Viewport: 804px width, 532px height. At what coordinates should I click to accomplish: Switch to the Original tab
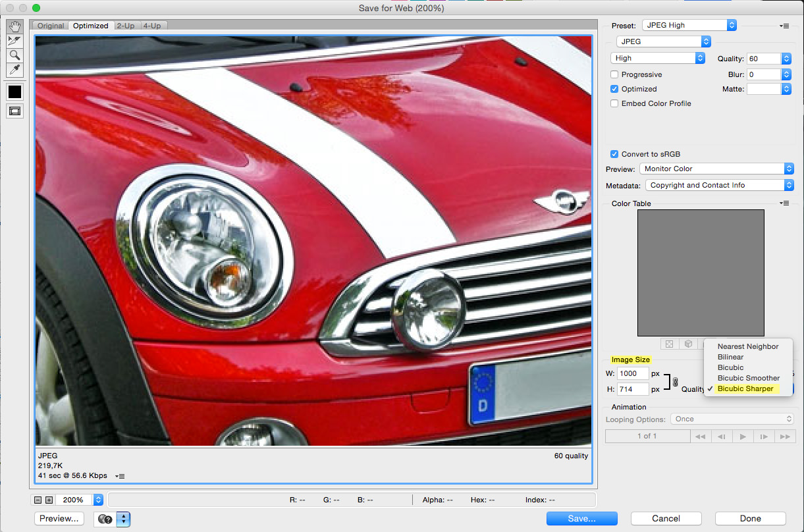tap(50, 25)
